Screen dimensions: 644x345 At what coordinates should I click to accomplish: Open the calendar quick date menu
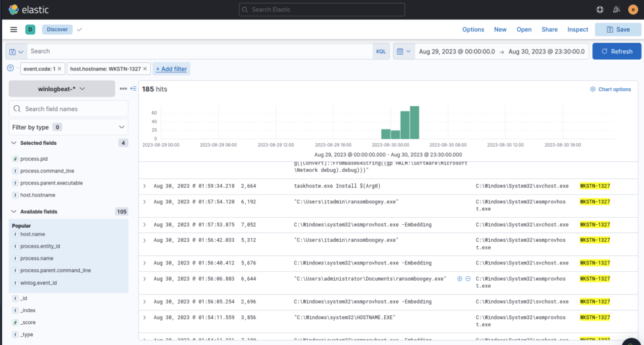pyautogui.click(x=404, y=52)
